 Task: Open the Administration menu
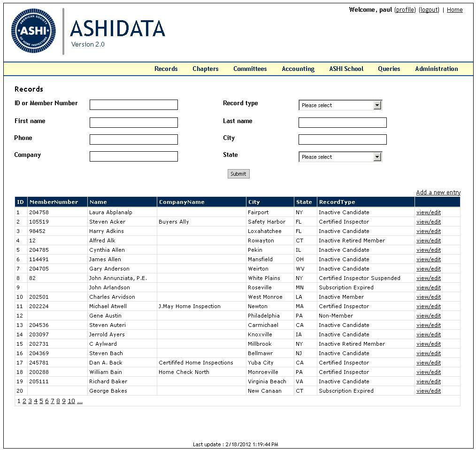(437, 69)
